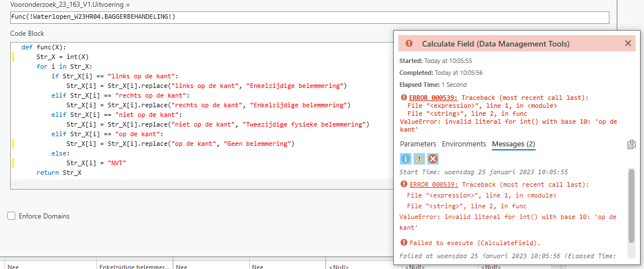Viewport: 644px width, 269px height.
Task: Click the 'else:' code line
Action: [60, 154]
